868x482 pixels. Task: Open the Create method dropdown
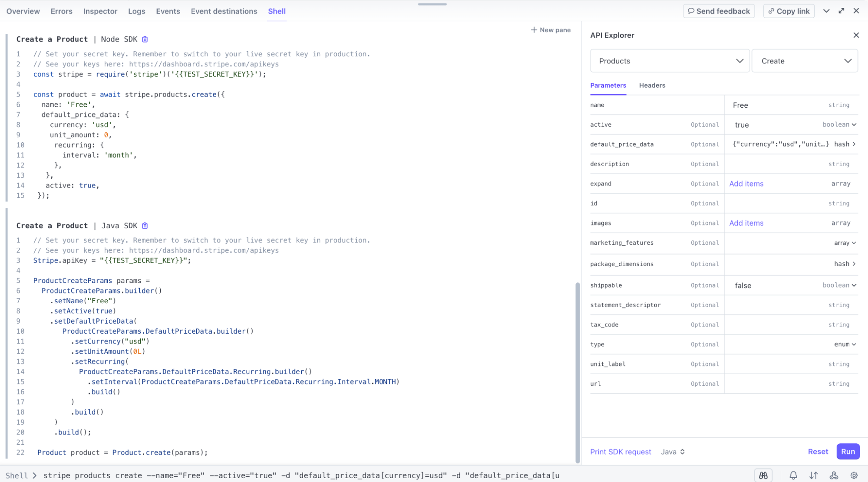(x=805, y=61)
